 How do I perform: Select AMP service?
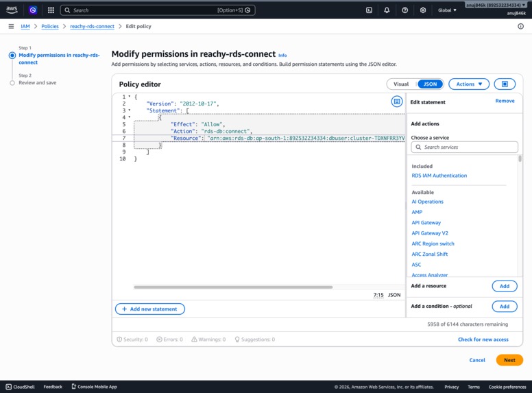(x=417, y=212)
